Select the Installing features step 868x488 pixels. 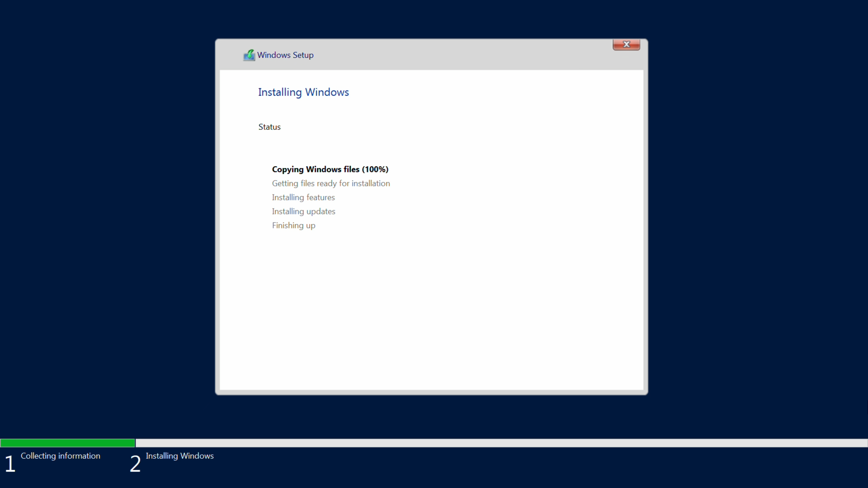pyautogui.click(x=303, y=197)
